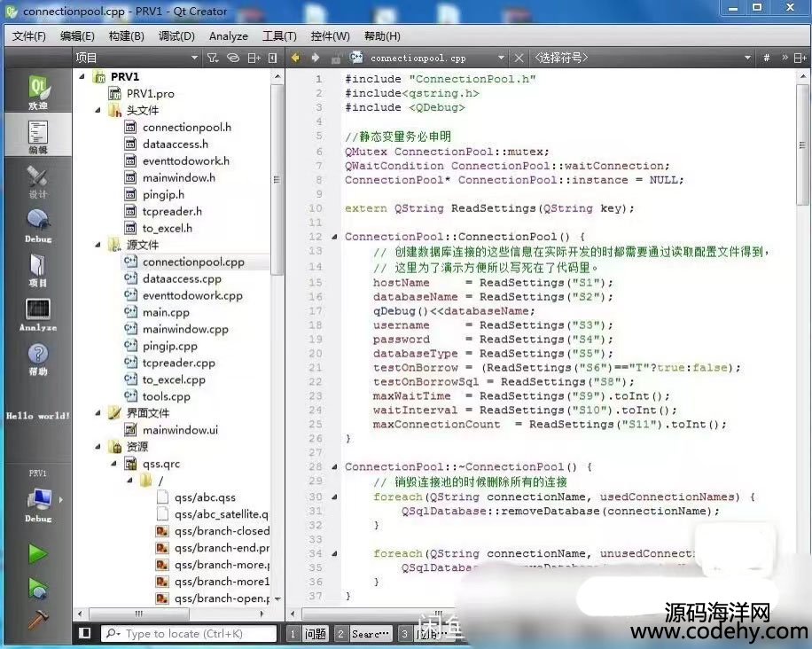Open the 问题 issues output pane

point(308,633)
